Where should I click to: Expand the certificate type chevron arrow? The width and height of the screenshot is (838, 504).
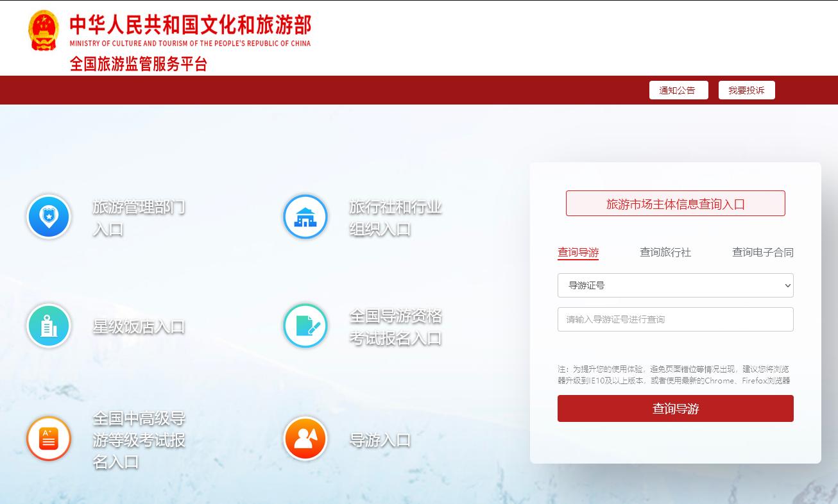tap(787, 285)
